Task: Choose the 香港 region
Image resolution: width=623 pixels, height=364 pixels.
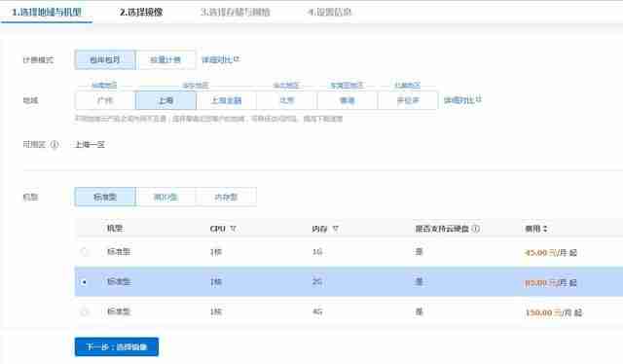Action: (x=347, y=100)
